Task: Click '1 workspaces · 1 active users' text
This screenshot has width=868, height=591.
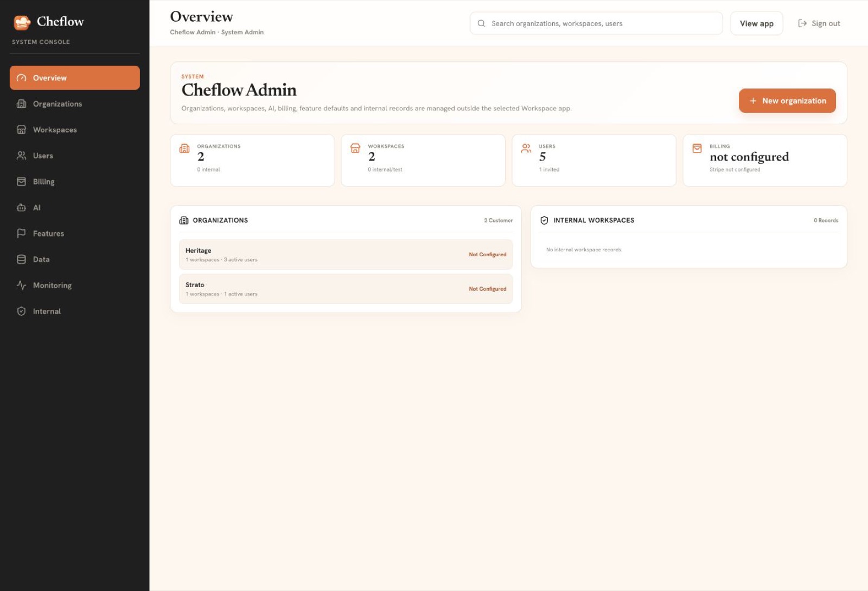Action: tap(221, 294)
